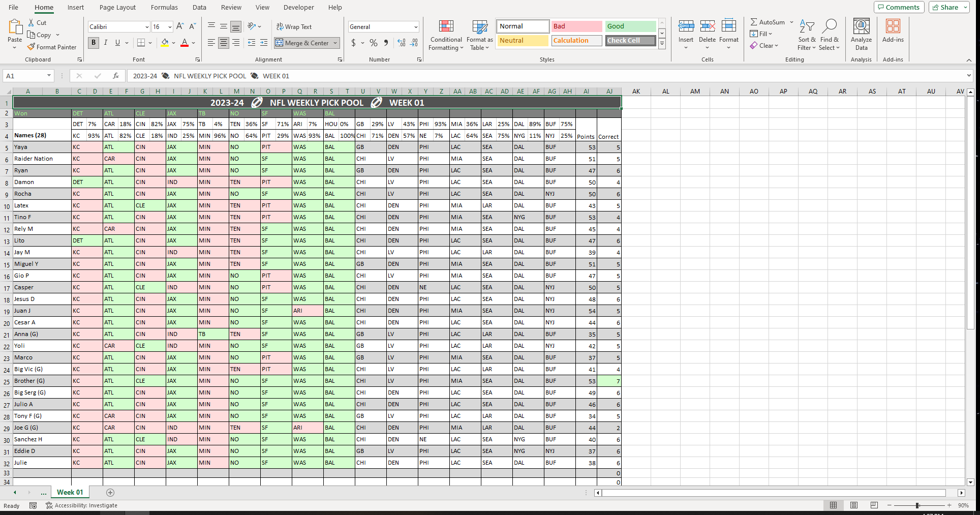980x515 pixels.
Task: Apply the Good cell style
Action: [x=630, y=26]
